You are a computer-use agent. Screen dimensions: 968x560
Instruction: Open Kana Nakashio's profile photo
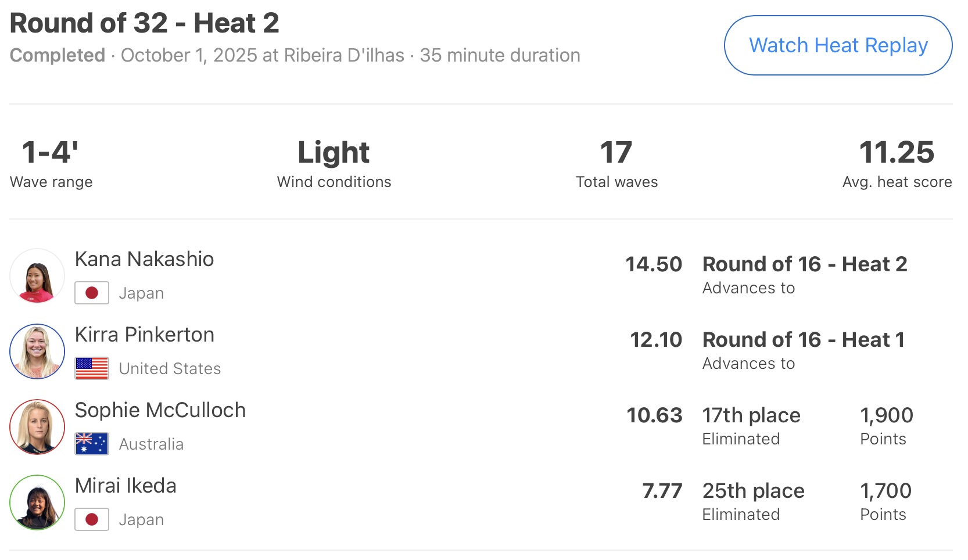37,276
